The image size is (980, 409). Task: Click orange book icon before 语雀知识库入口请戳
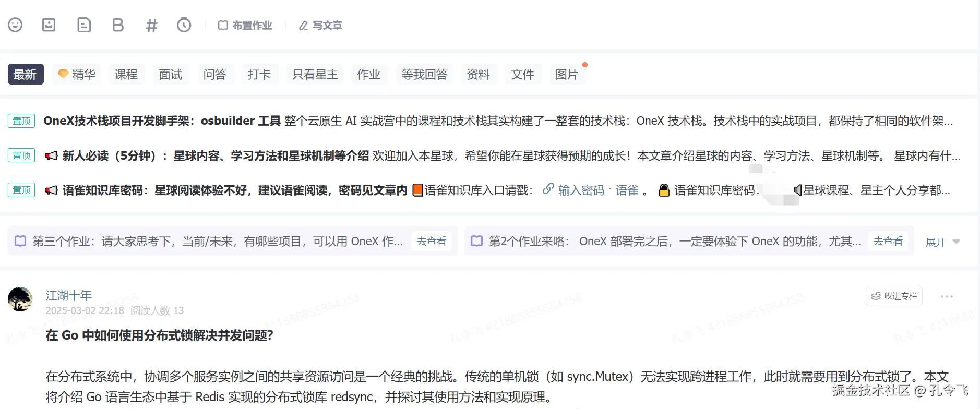pos(417,190)
